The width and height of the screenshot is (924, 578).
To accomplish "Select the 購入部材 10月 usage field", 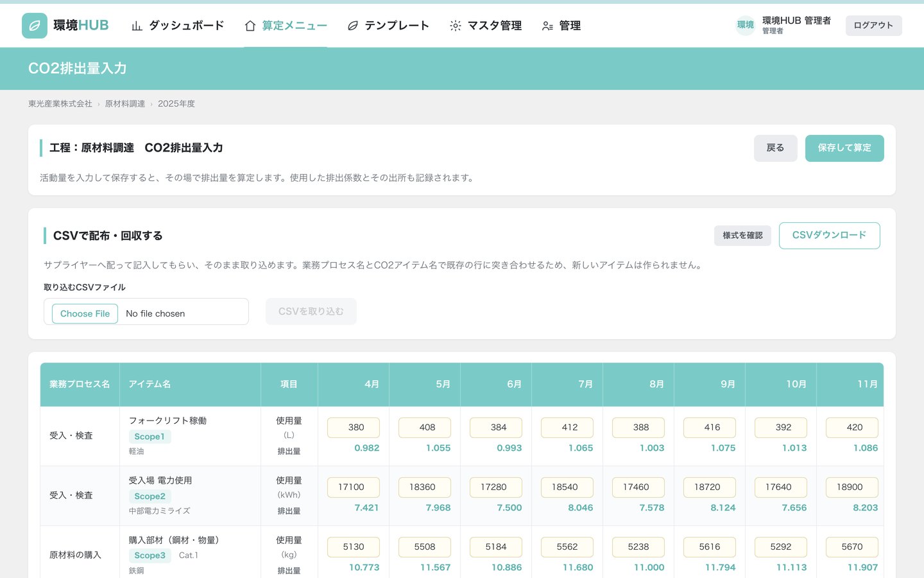I will coord(781,547).
